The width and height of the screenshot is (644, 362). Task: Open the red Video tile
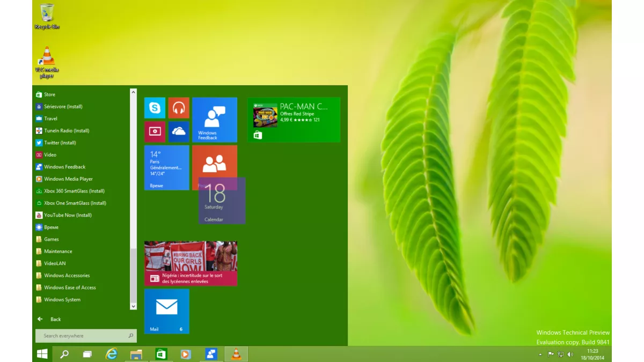[x=155, y=131]
